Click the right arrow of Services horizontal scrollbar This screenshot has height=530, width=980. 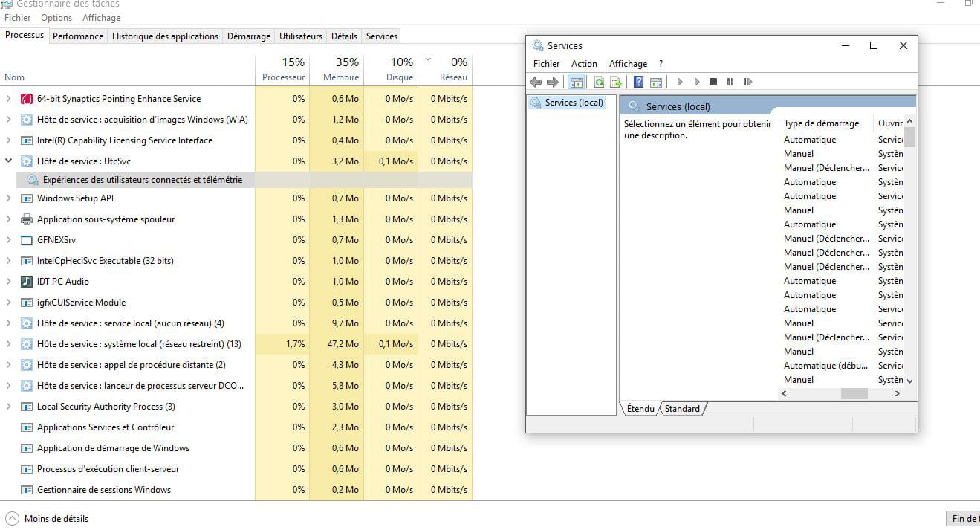[x=898, y=394]
